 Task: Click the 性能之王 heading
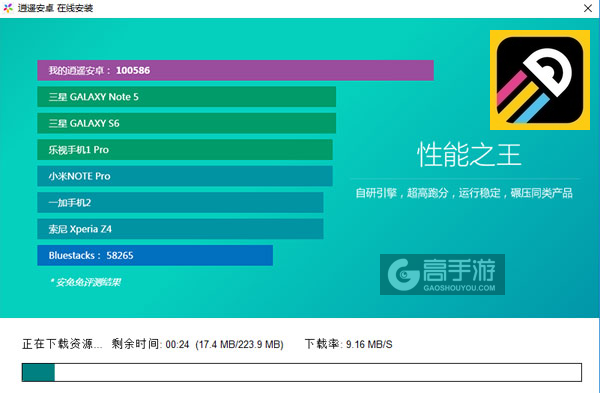(469, 155)
